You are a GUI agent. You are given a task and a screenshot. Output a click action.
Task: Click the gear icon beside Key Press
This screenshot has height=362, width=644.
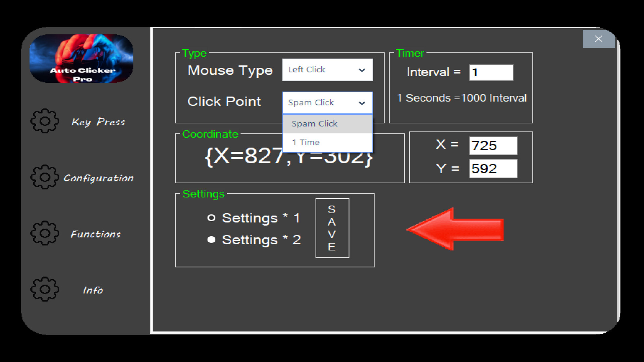click(x=44, y=121)
